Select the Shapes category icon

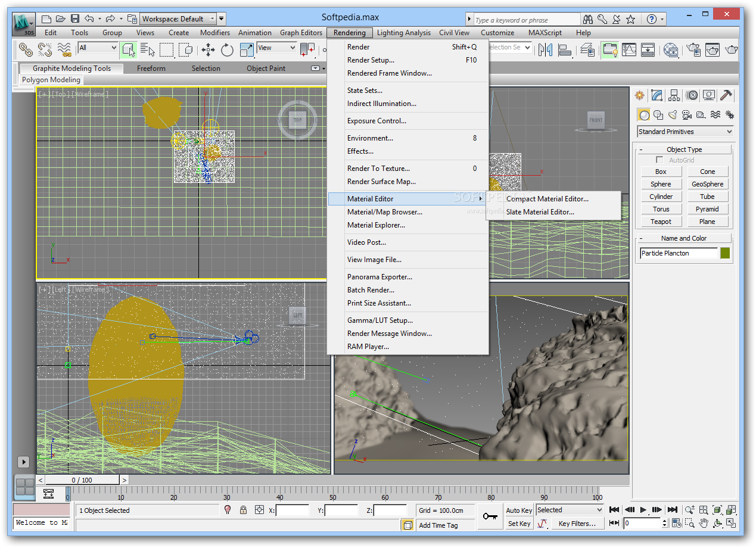(x=658, y=115)
